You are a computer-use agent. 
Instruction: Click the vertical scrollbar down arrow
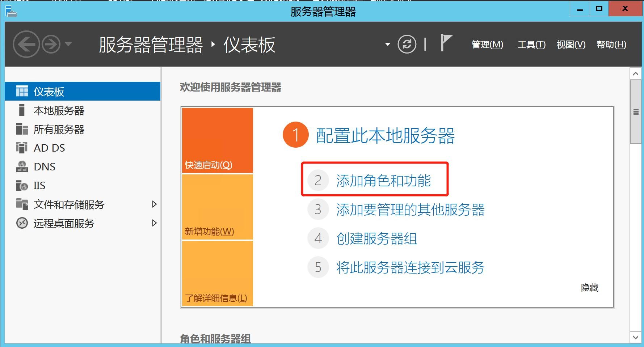(636, 338)
